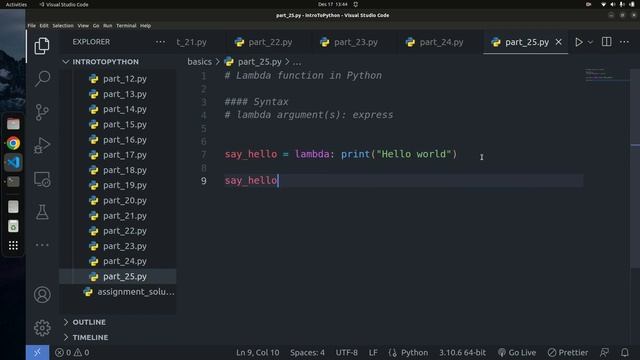640x360 pixels.
Task: Open the Selection menu
Action: [x=63, y=25]
